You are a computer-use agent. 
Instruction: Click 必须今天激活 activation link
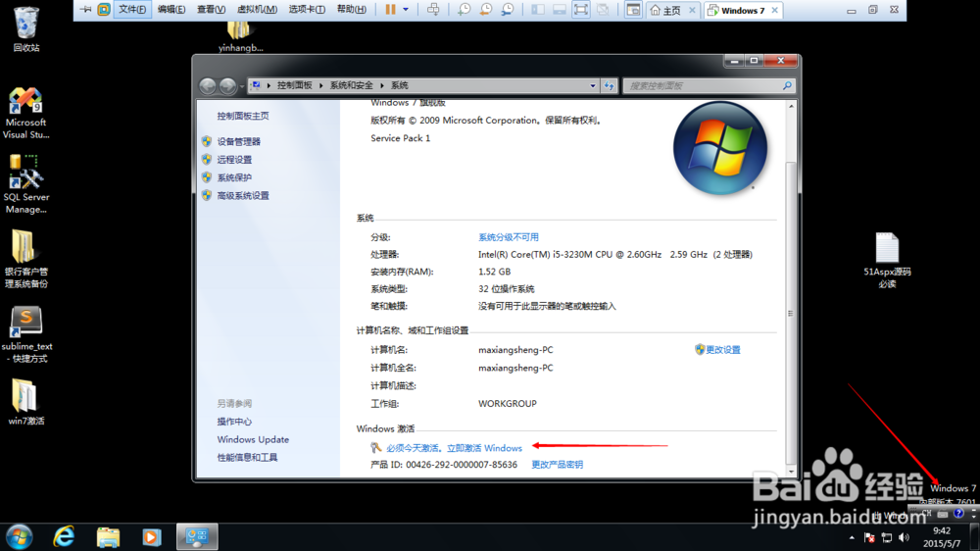click(x=454, y=448)
